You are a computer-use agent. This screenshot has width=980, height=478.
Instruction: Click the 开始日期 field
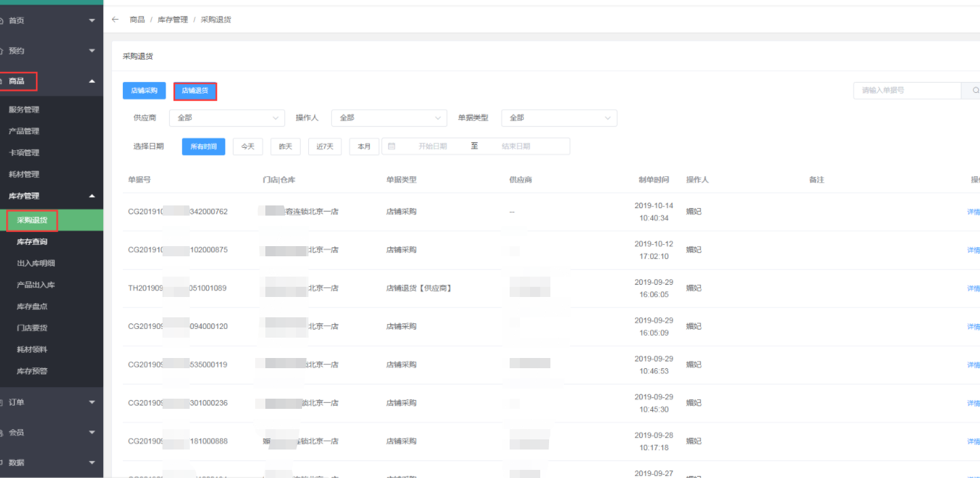click(x=432, y=146)
